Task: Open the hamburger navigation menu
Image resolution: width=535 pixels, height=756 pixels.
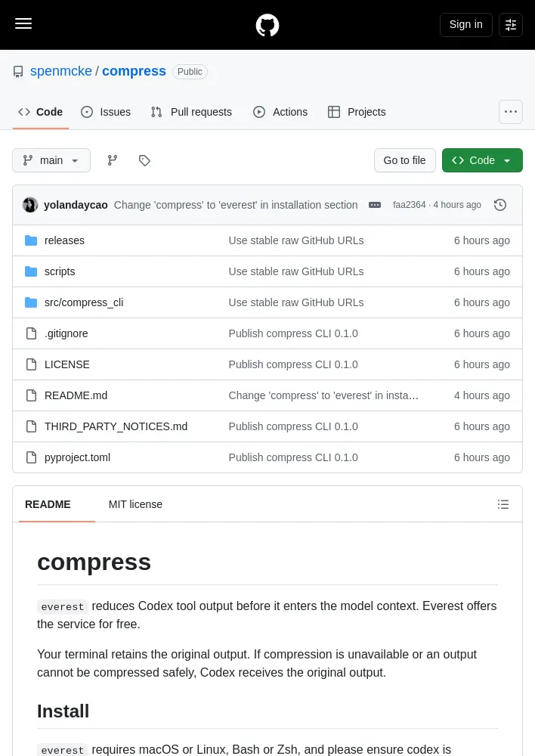Action: (x=23, y=23)
